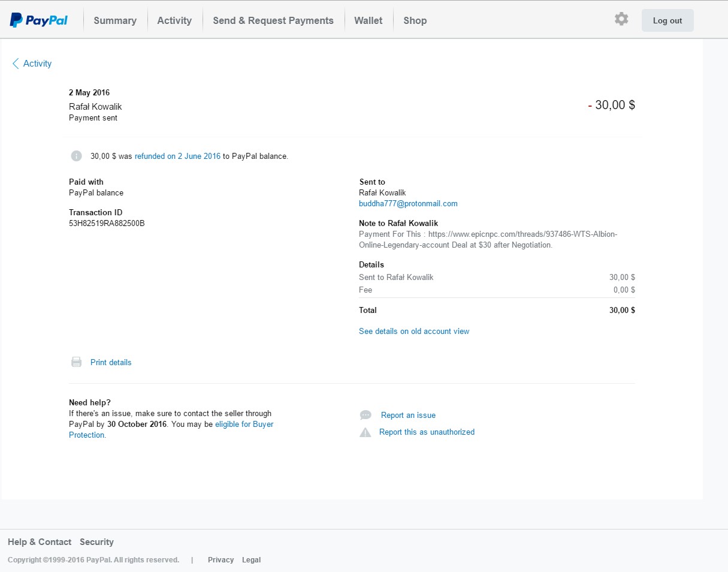The image size is (728, 572).
Task: Click the Log out button
Action: click(667, 20)
